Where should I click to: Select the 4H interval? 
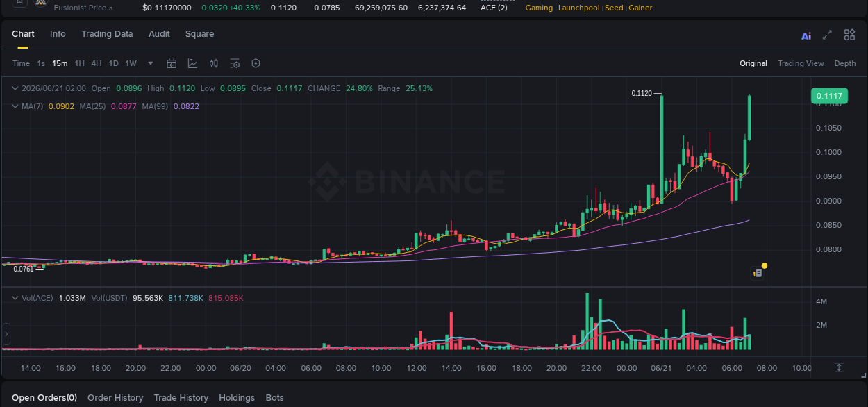pyautogui.click(x=97, y=63)
